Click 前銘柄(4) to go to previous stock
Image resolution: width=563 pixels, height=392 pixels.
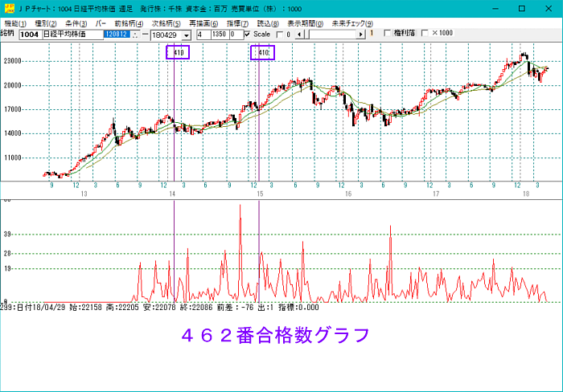128,23
